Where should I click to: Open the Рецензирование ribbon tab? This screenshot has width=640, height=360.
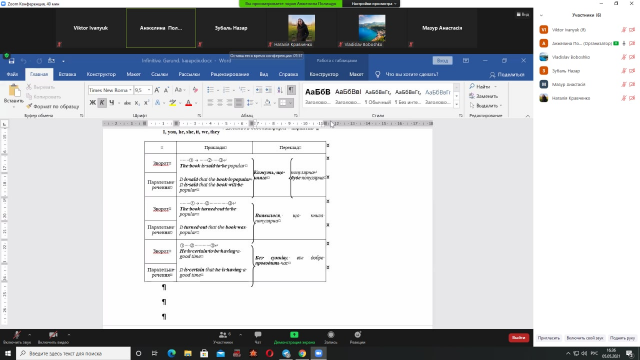(230, 74)
